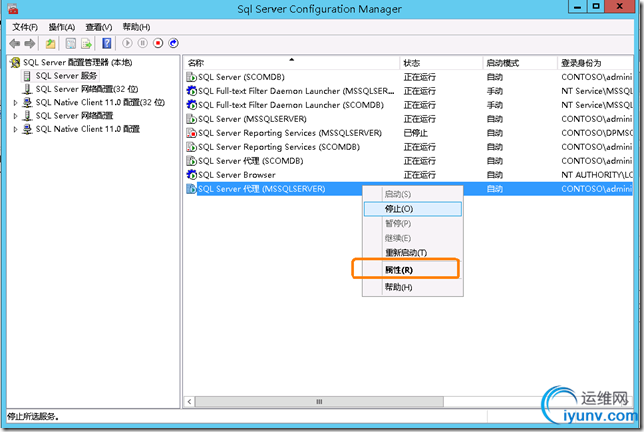Sort by the 启动模式 column header
Viewport: 644px width, 432px height.
coord(520,63)
